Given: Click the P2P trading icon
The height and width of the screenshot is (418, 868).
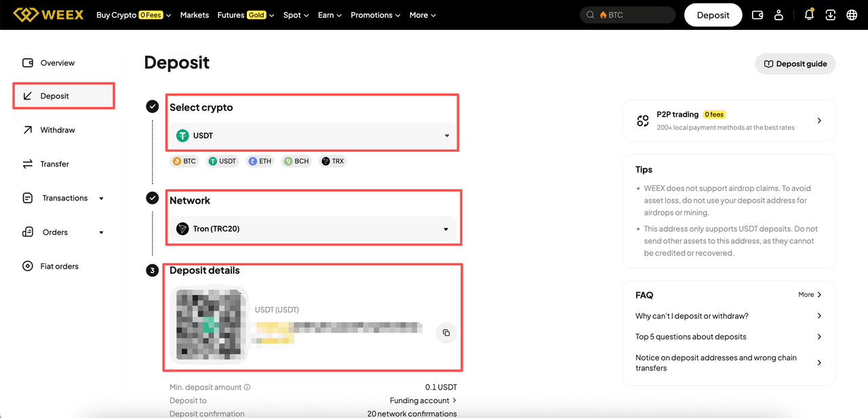Looking at the screenshot, I should [x=643, y=121].
